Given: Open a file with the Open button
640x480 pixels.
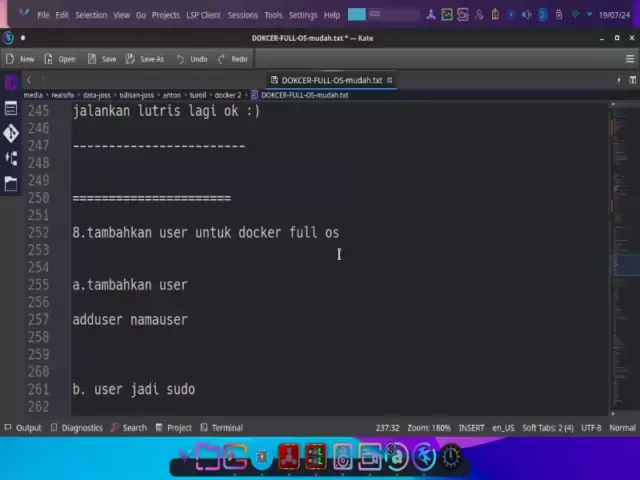Looking at the screenshot, I should pyautogui.click(x=58, y=59).
